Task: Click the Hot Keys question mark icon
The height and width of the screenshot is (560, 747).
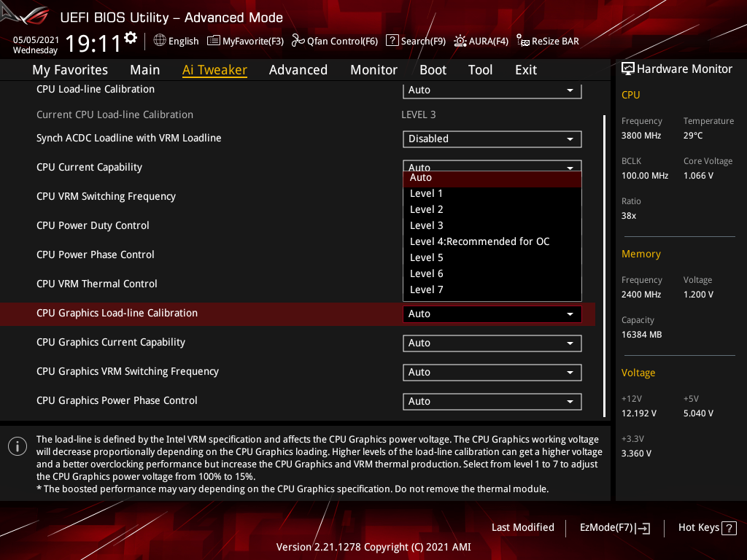Action: [728, 528]
